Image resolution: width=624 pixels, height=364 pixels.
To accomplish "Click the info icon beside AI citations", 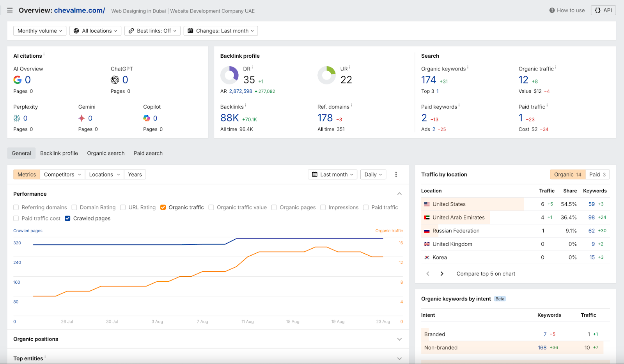I will point(44,55).
